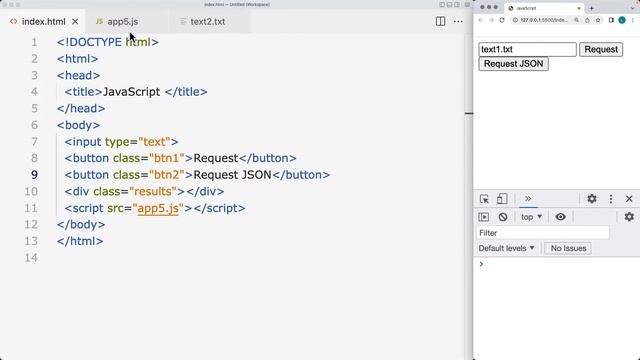Click the No Issues button
Viewport: 640px width, 360px height.
[568, 248]
